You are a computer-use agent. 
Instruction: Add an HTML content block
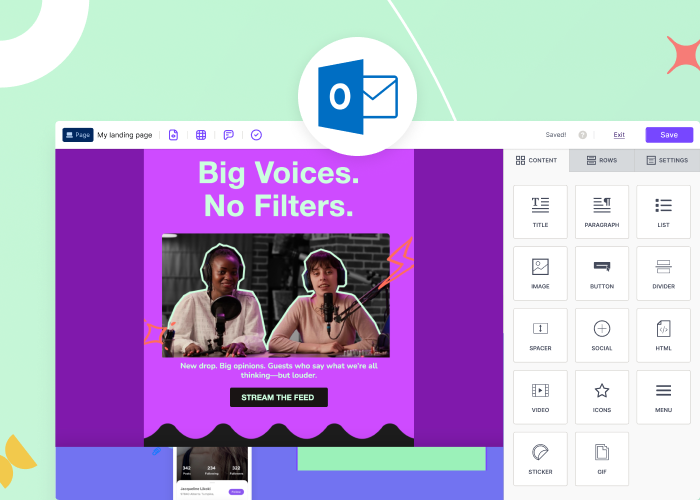click(x=663, y=335)
